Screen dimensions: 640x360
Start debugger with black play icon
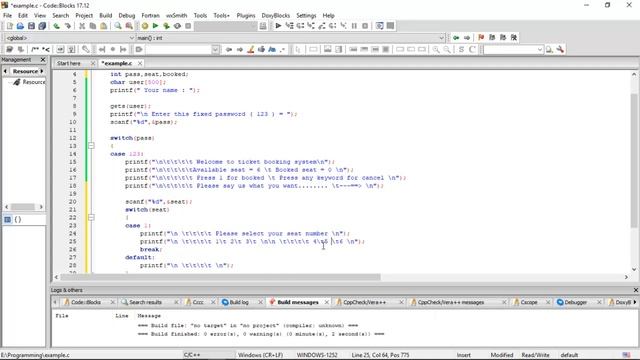278,26
